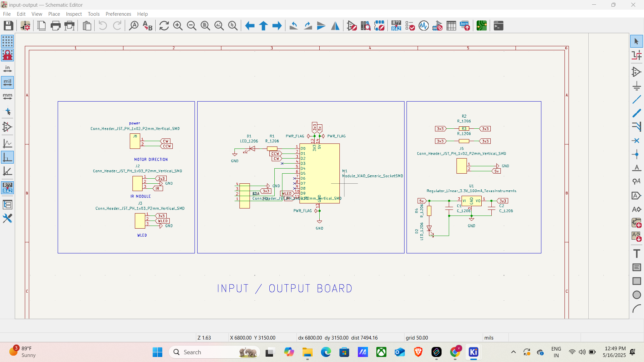The width and height of the screenshot is (644, 362).
Task: Zoom out of the schematic
Action: click(x=192, y=26)
